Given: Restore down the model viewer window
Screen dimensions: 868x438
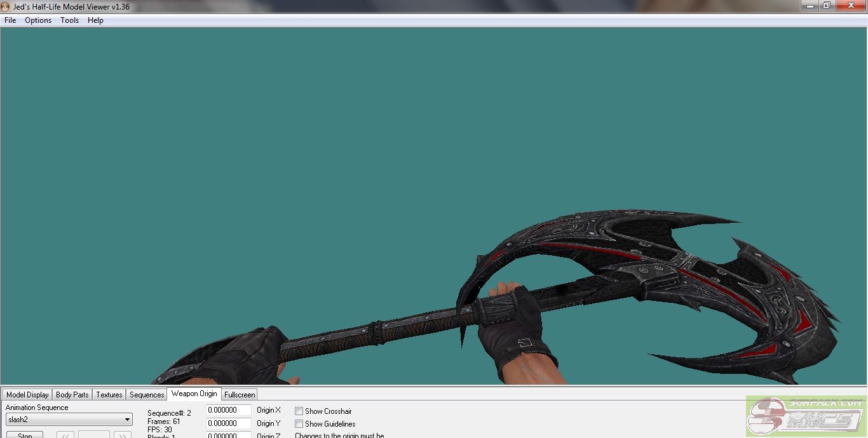Looking at the screenshot, I should point(827,5).
